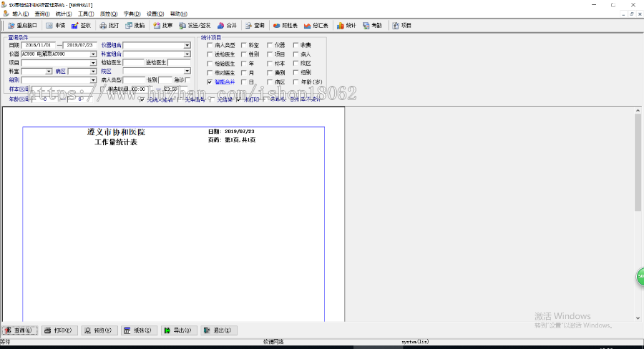Toggle the 急诊 checkbox
The width and height of the screenshot is (644, 349).
point(187,80)
